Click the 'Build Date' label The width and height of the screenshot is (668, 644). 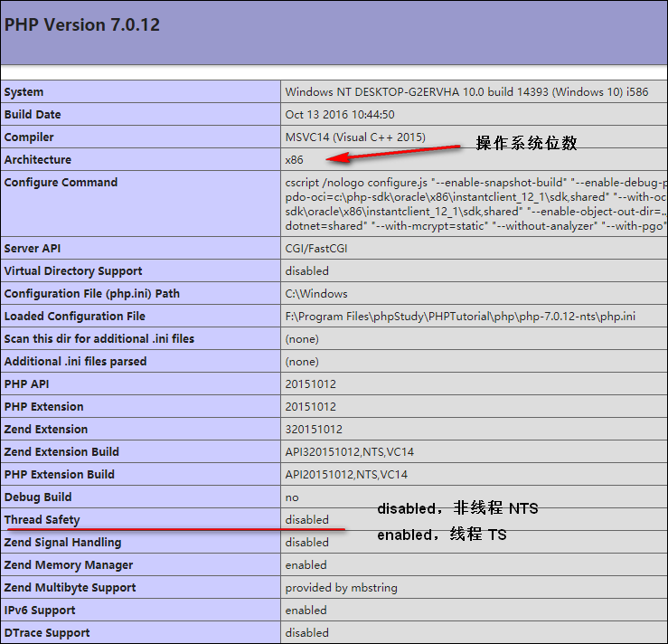point(33,115)
